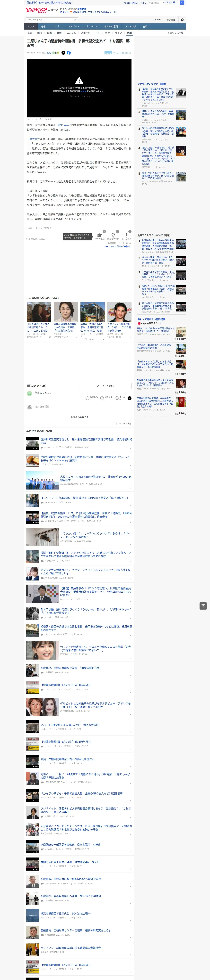
Task: Select the ランキング navigation tab
Action: [130, 27]
